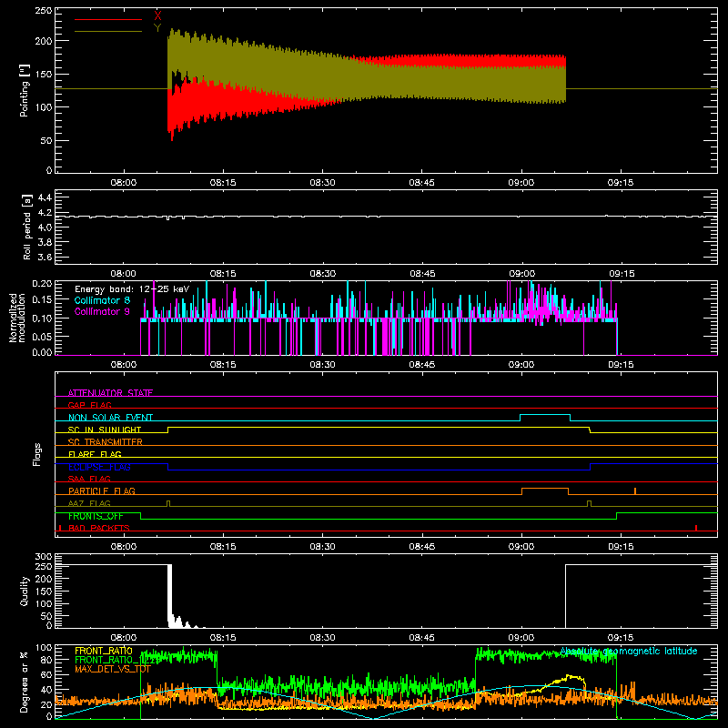The image size is (728, 728).
Task: Click the BAD_PACKETS red spike near right edge
Action: coord(696,528)
